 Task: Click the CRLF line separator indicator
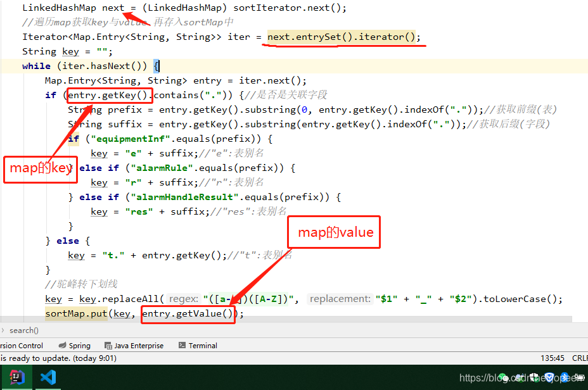(x=580, y=358)
